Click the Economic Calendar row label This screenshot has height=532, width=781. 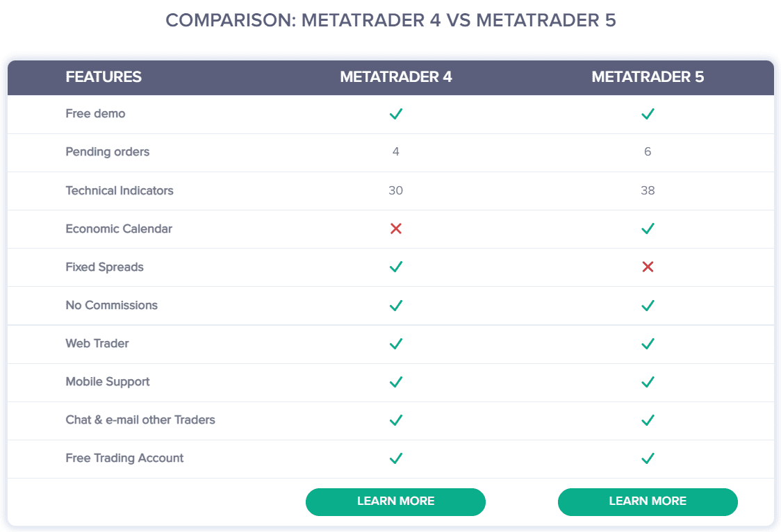point(119,228)
